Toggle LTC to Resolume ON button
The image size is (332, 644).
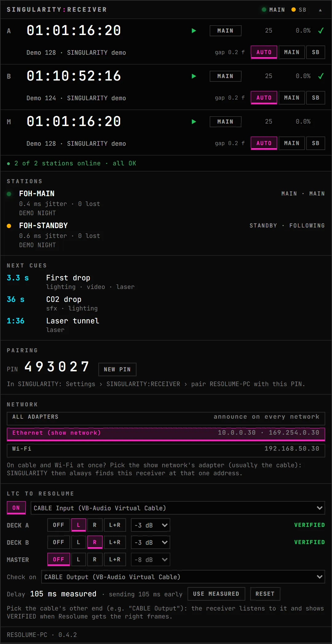16,508
